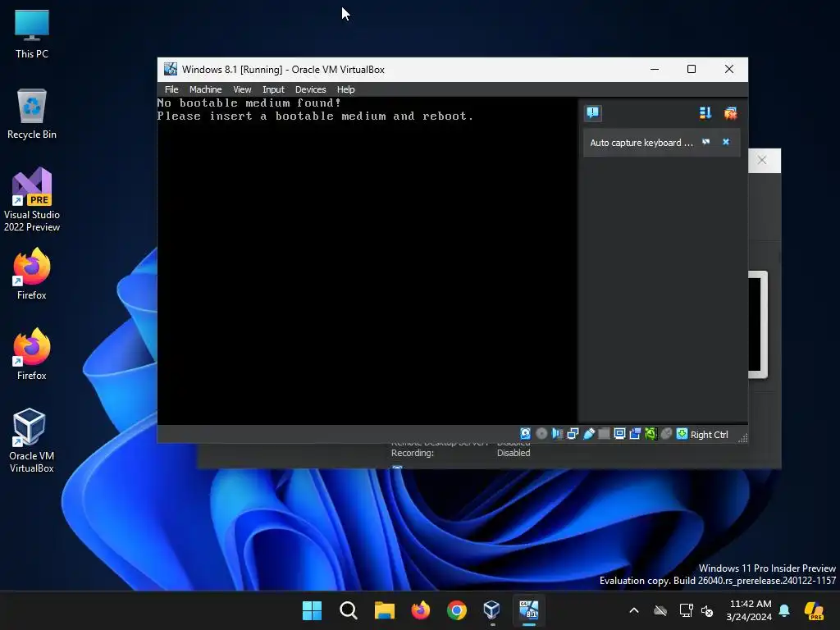Open the Windows Start menu
The height and width of the screenshot is (630, 840).
pyautogui.click(x=312, y=610)
